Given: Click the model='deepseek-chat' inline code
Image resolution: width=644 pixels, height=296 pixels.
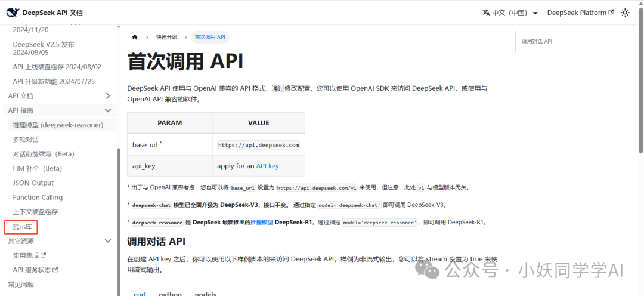Looking at the screenshot, I should point(350,205).
